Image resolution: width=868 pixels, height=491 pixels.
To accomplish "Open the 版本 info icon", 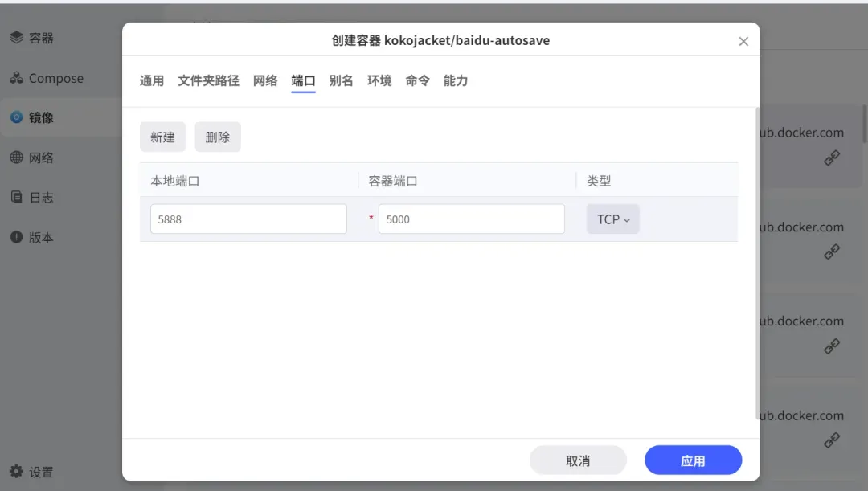I will (16, 237).
